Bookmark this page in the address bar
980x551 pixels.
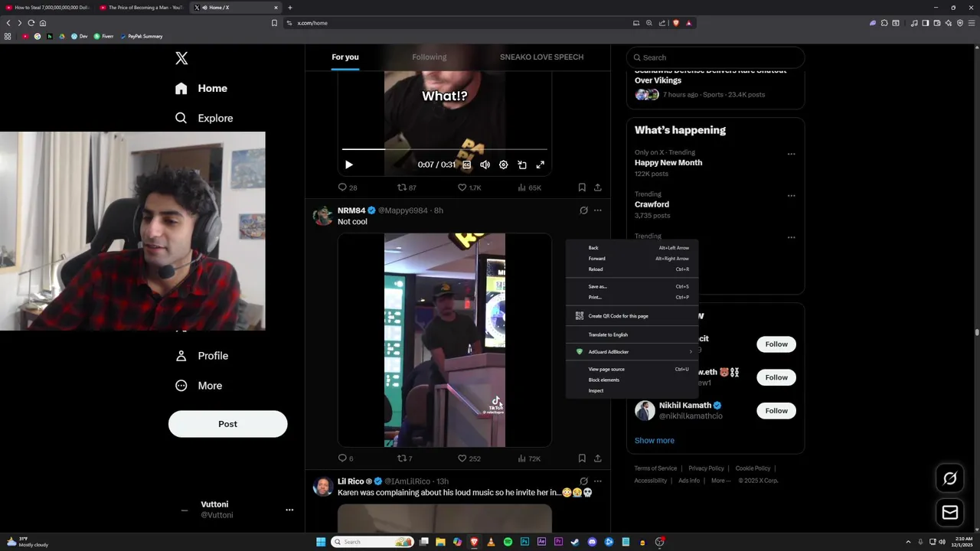[x=274, y=23]
